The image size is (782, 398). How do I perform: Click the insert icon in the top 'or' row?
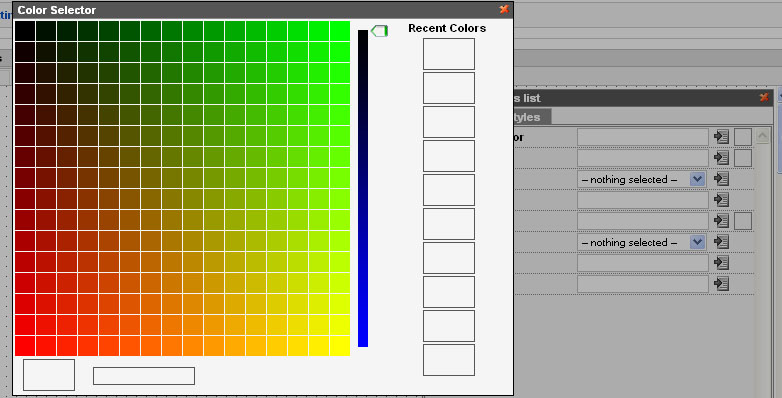[721, 137]
